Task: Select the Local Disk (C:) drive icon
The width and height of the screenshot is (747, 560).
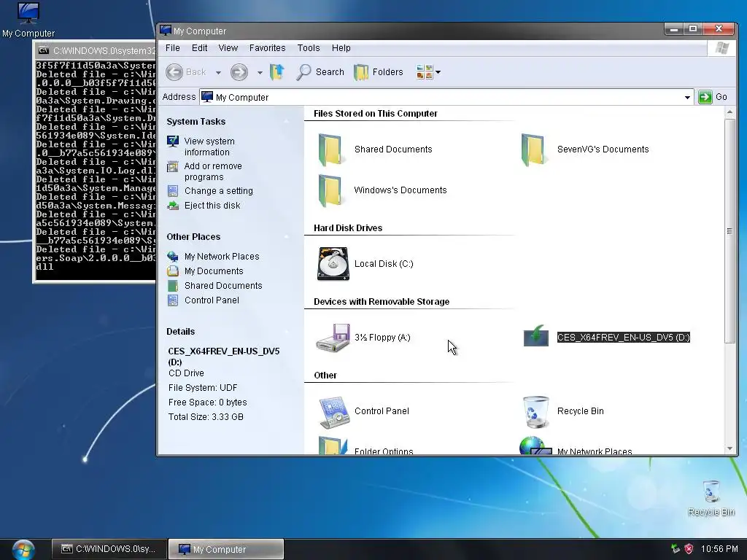Action: point(333,263)
